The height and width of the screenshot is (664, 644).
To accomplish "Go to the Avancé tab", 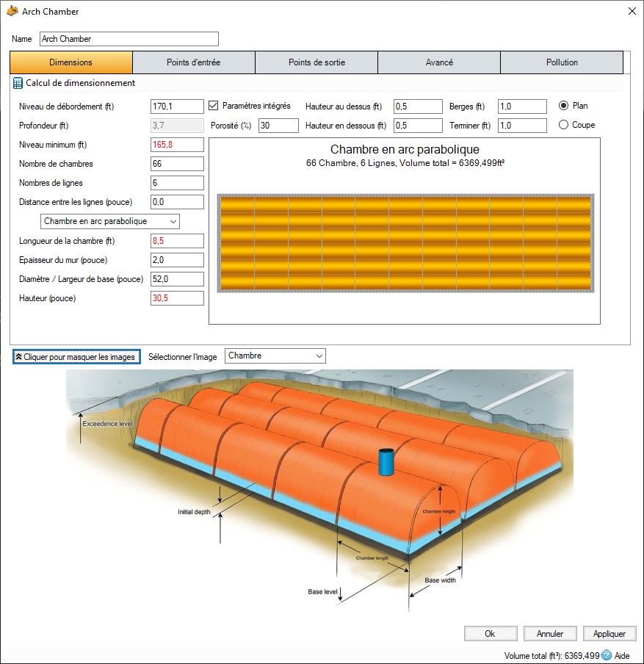I will click(439, 62).
